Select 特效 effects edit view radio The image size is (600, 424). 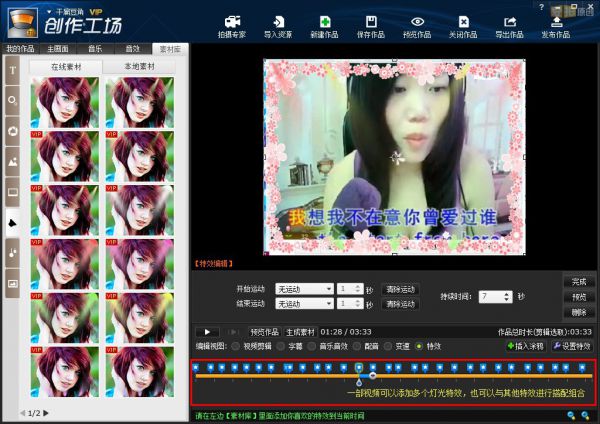click(x=419, y=346)
